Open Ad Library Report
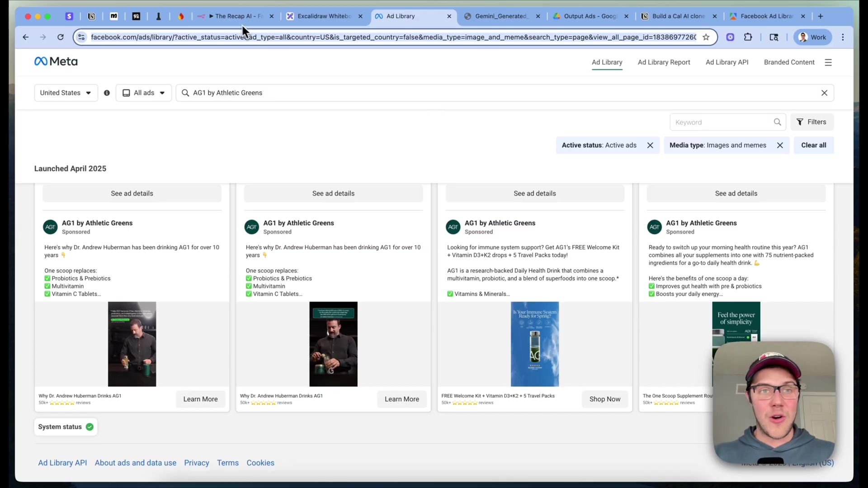868x488 pixels. click(x=664, y=62)
